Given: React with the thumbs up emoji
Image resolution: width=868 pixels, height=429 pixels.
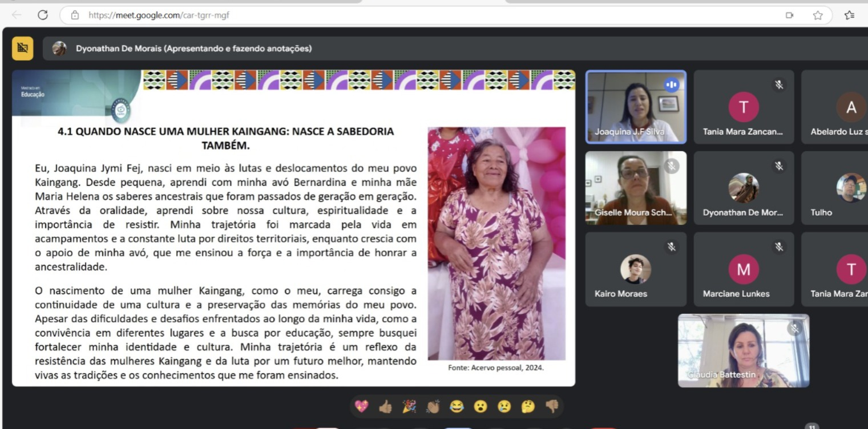Looking at the screenshot, I should point(385,406).
